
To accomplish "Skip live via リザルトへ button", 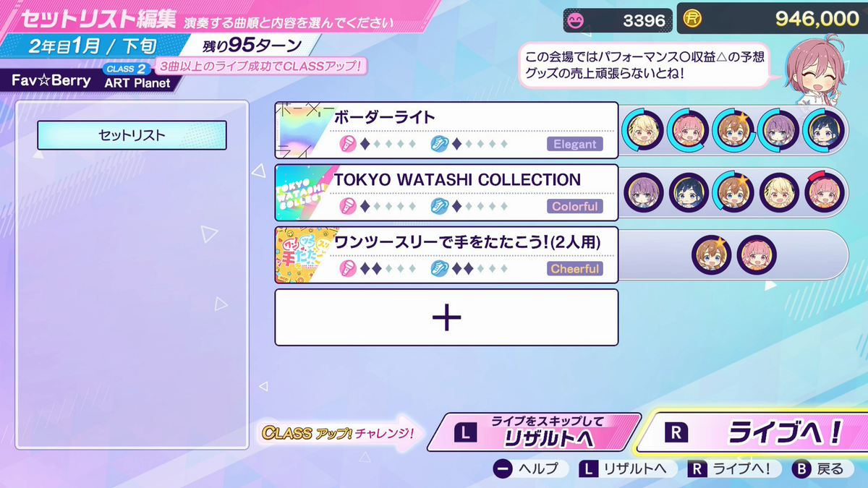I will click(x=535, y=432).
